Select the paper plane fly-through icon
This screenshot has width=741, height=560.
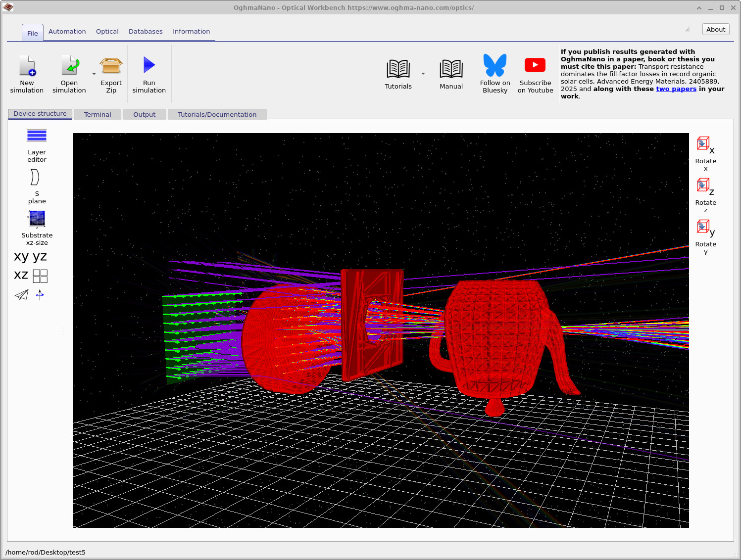[x=21, y=295]
